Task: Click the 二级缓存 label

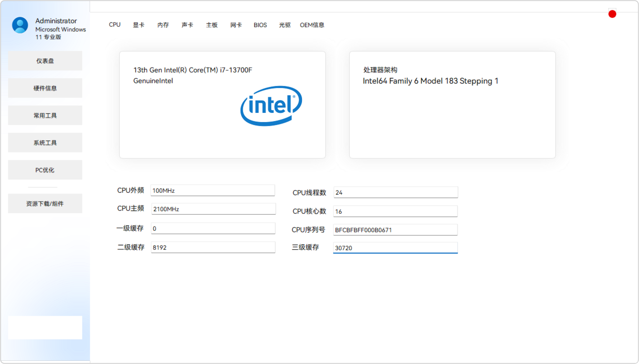Action: 131,247
